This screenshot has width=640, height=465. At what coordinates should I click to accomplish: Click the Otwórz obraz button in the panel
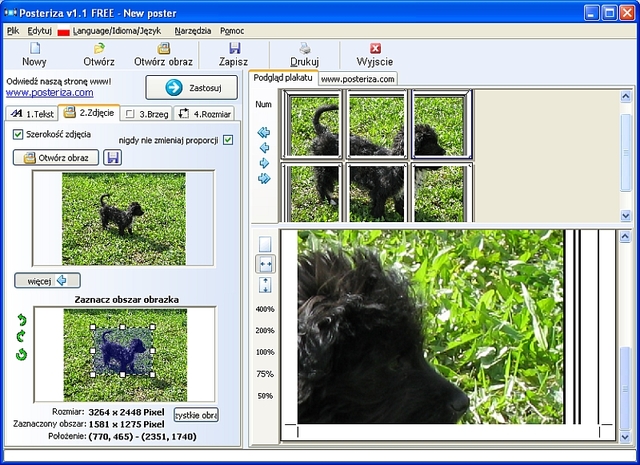click(56, 158)
